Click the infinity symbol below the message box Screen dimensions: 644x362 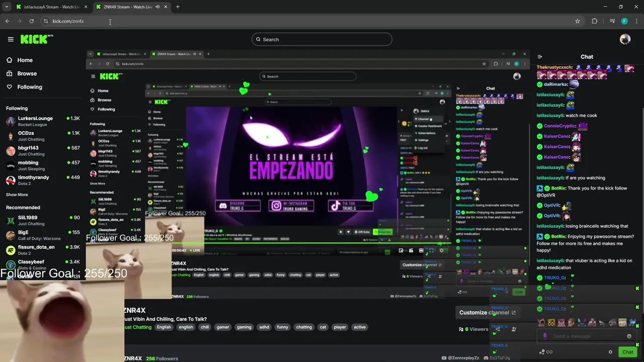(549, 352)
